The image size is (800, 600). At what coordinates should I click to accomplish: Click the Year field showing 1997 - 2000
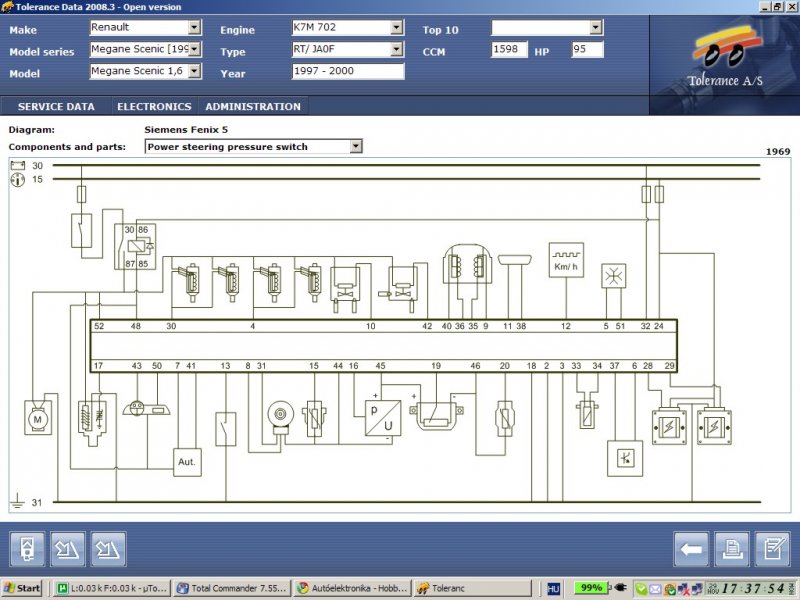click(348, 71)
